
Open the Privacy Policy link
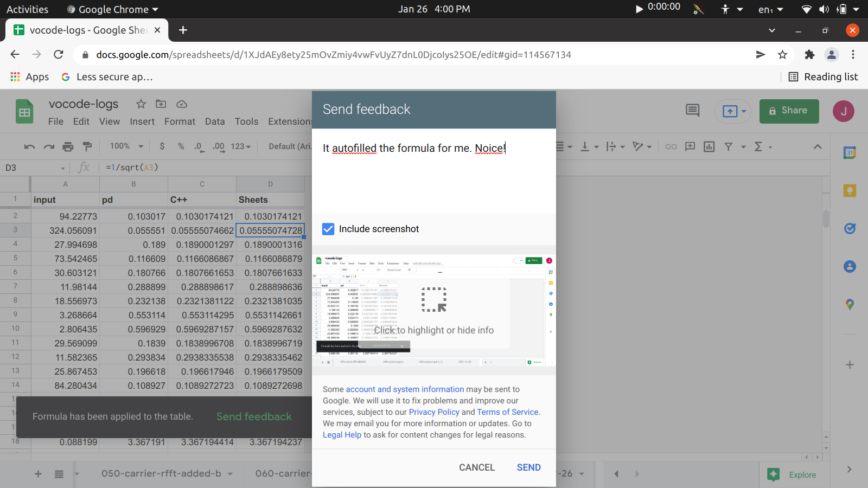[434, 412]
